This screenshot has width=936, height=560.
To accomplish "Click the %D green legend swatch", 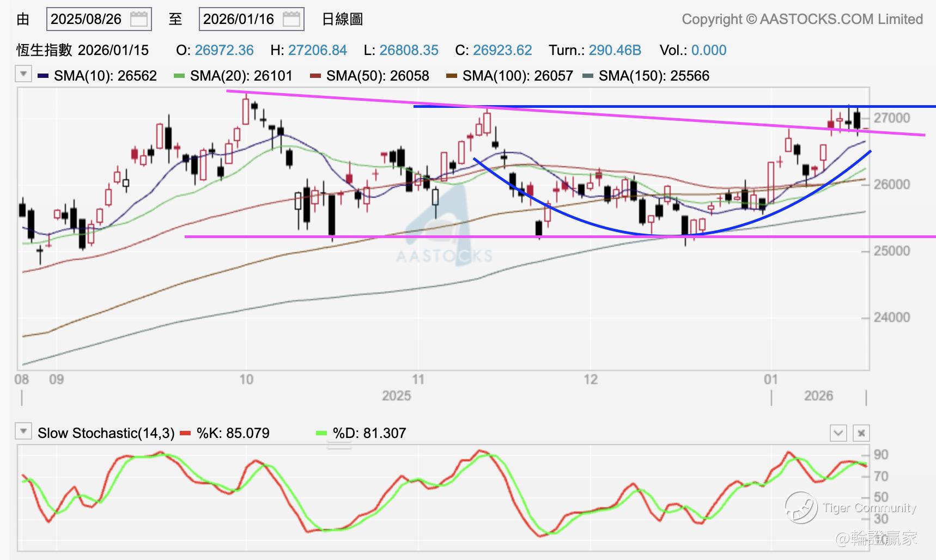I will coord(321,433).
